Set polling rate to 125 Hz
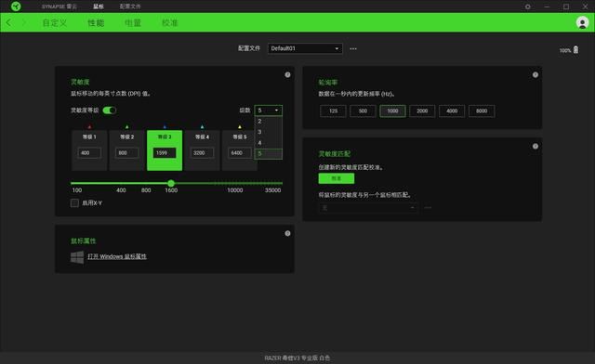This screenshot has height=364, width=595. pyautogui.click(x=333, y=111)
